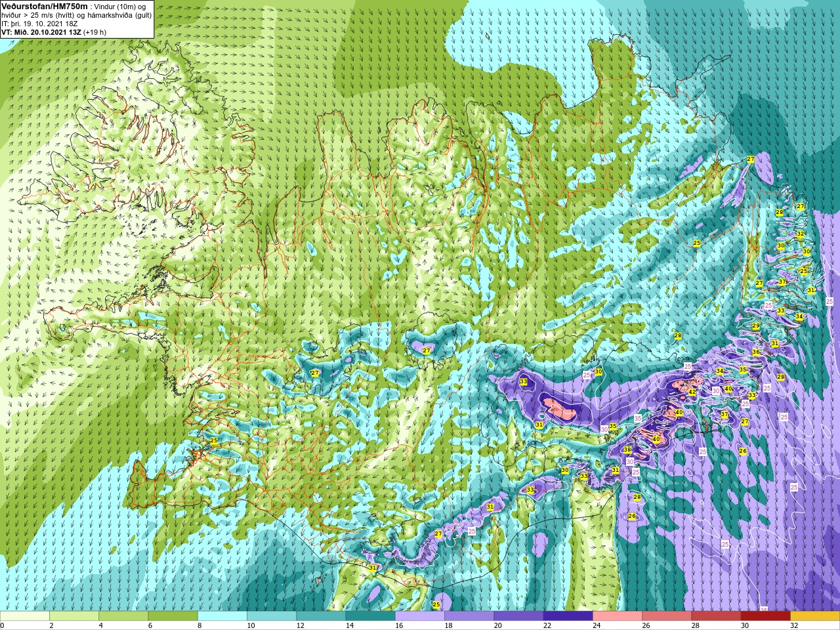Select the IT: þri. 19. 10. 2021 18Z line
Image resolution: width=840 pixels, height=630 pixels.
(x=39, y=24)
